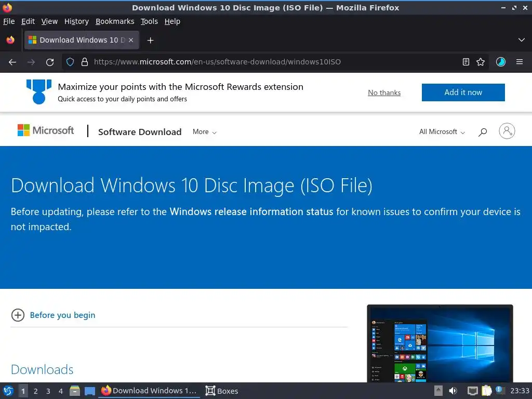Click the Microsoft logo

point(46,130)
